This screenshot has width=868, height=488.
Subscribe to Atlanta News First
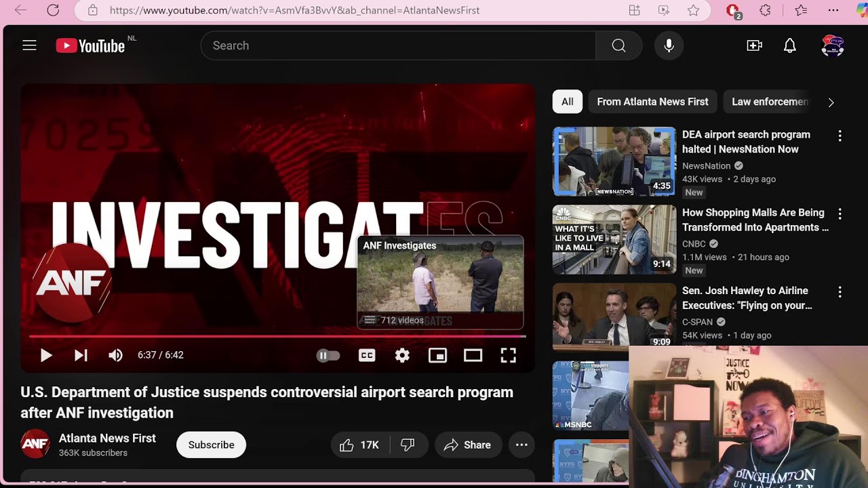point(211,445)
